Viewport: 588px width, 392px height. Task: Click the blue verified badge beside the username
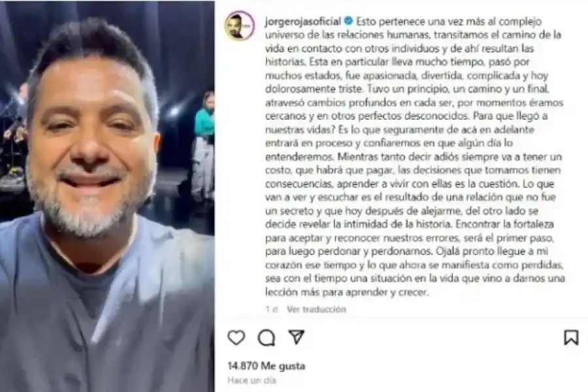348,22
